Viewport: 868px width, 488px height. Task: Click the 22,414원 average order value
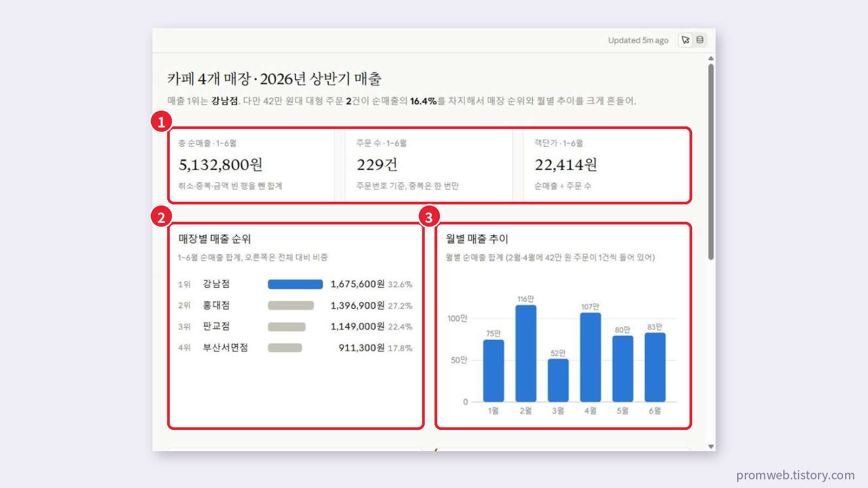(x=566, y=164)
